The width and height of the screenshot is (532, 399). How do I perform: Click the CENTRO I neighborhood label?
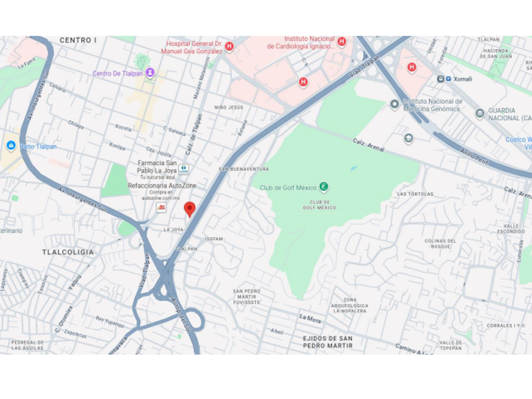(x=78, y=40)
